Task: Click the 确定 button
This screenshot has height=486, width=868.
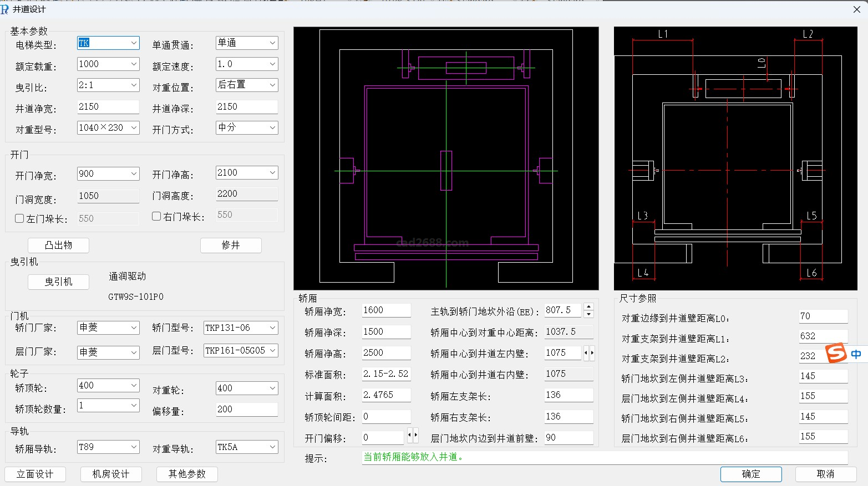Action: click(751, 474)
